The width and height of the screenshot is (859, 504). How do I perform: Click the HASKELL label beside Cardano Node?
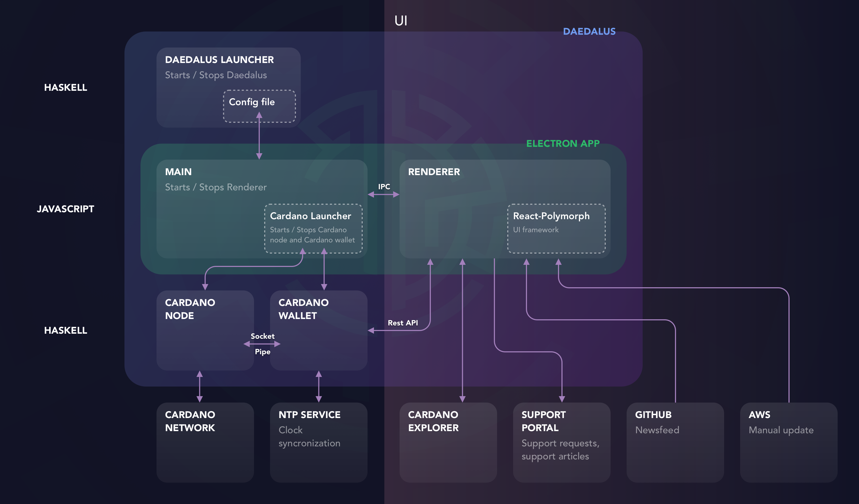click(65, 330)
